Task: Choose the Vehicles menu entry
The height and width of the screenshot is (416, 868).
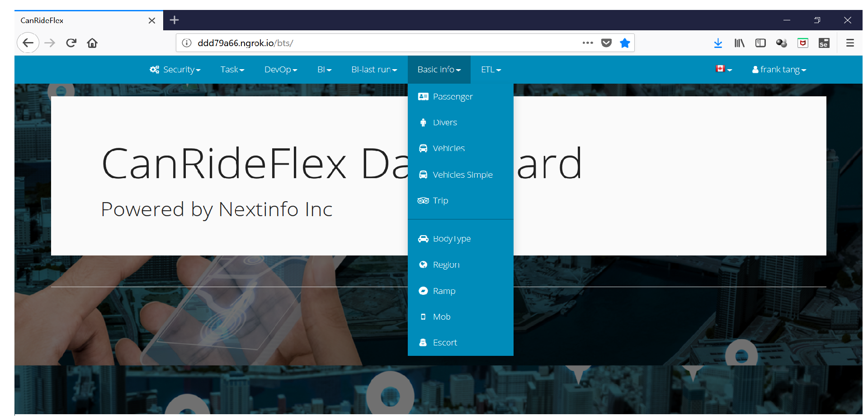Action: (x=461, y=148)
